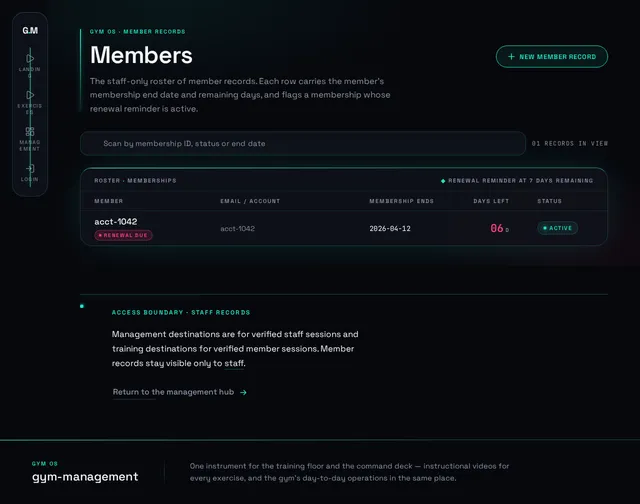
Task: Select email acct-1042 cell
Action: [x=237, y=229]
